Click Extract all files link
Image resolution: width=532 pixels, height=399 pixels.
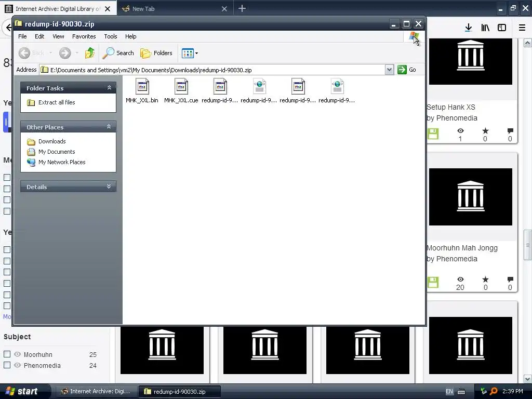(57, 102)
